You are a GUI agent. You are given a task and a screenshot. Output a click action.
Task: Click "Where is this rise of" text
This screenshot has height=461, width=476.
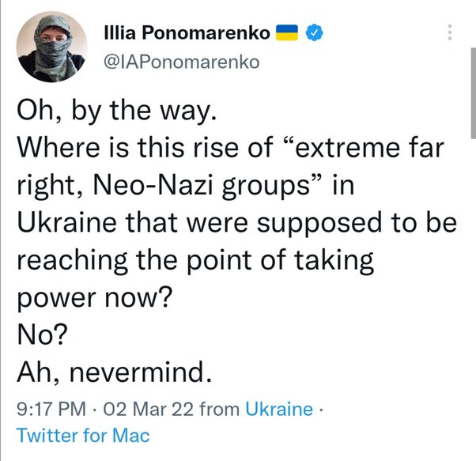click(141, 147)
